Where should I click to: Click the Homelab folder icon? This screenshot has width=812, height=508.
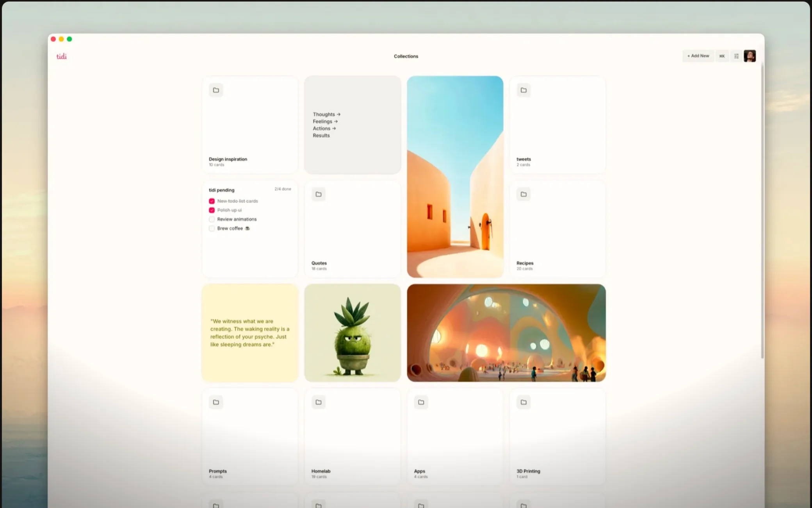319,402
